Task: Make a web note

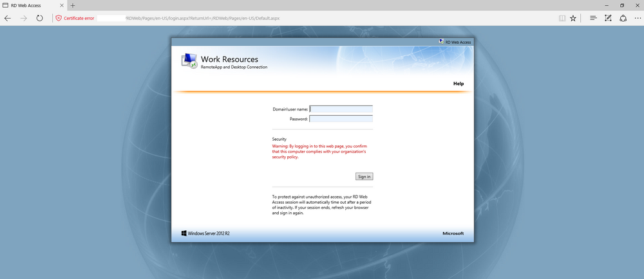Action: pos(609,18)
